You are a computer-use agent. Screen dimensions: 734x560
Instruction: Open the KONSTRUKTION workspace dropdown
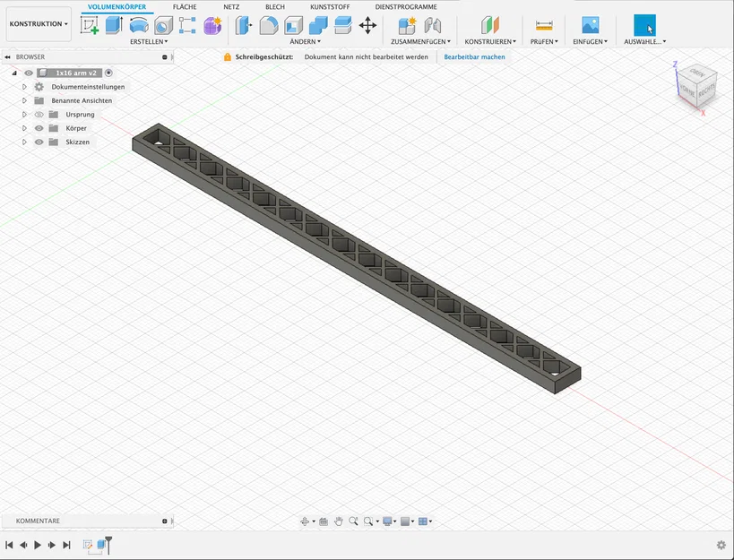tap(39, 24)
